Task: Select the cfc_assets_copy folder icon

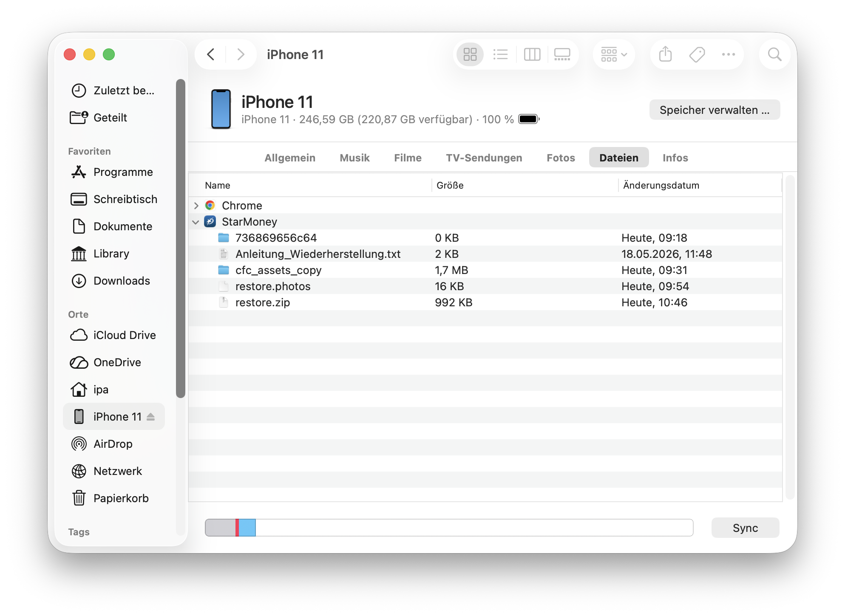Action: coord(224,270)
